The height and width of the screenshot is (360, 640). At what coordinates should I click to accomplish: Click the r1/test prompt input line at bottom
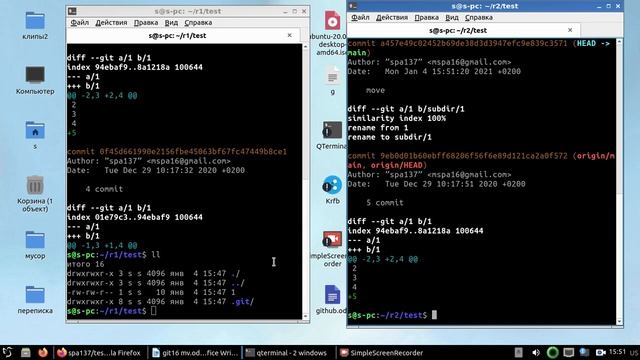184,311
